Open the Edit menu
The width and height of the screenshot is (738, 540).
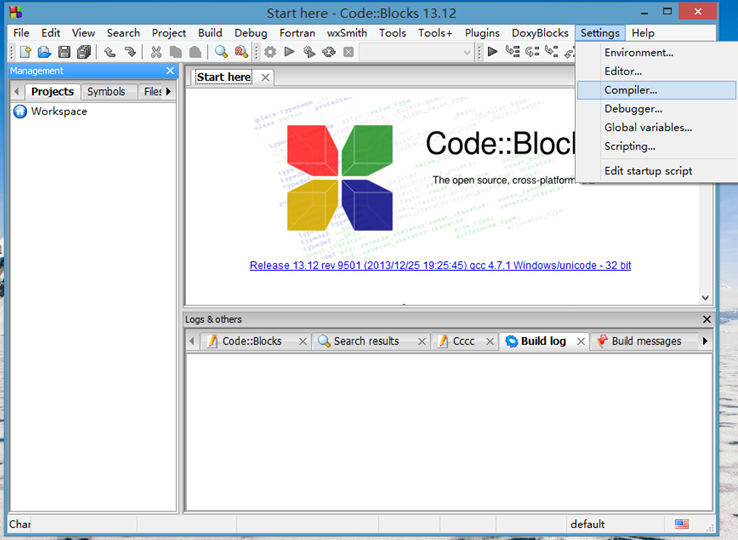(50, 33)
